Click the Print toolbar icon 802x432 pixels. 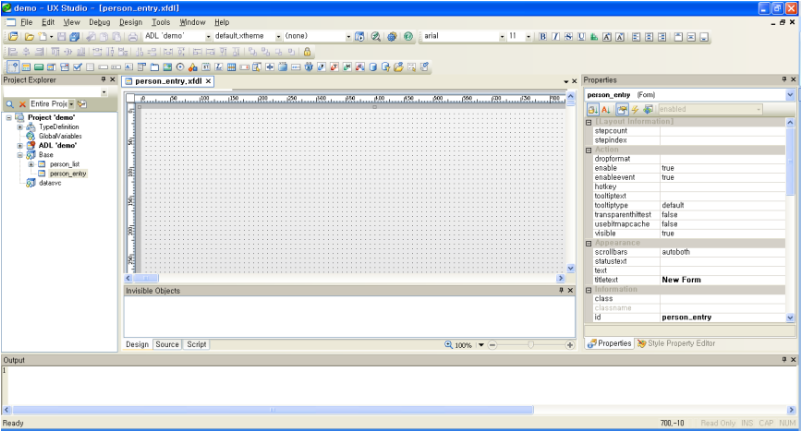coord(132,36)
